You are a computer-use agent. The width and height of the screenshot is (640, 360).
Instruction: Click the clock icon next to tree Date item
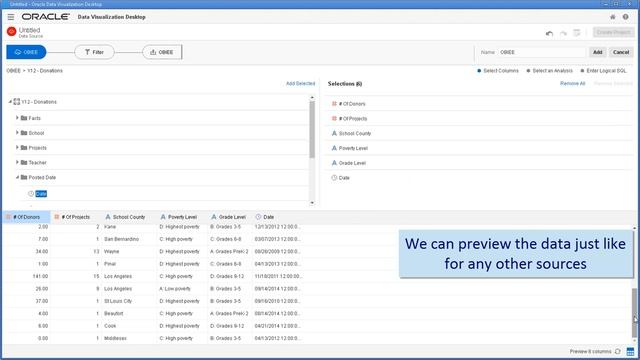pos(31,194)
